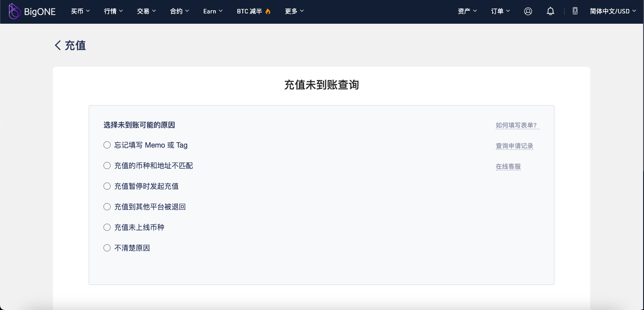Expand the 交易 dropdown menu
Screen dimensions: 644x310
(x=147, y=11)
